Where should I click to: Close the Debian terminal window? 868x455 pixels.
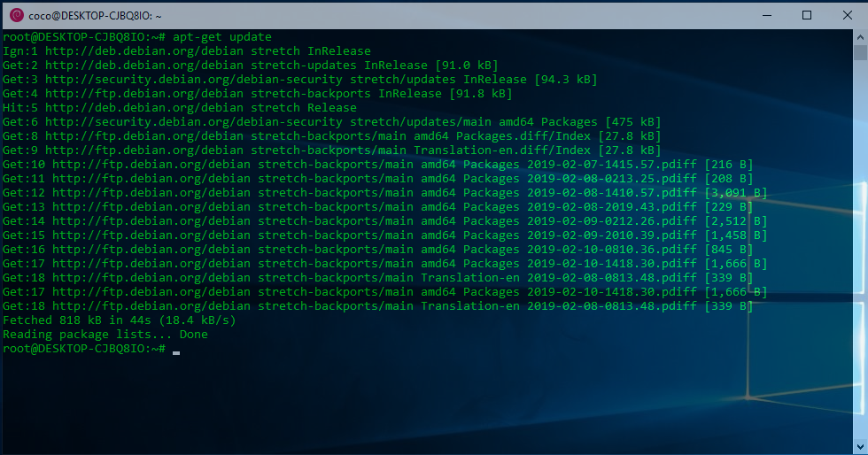point(847,16)
